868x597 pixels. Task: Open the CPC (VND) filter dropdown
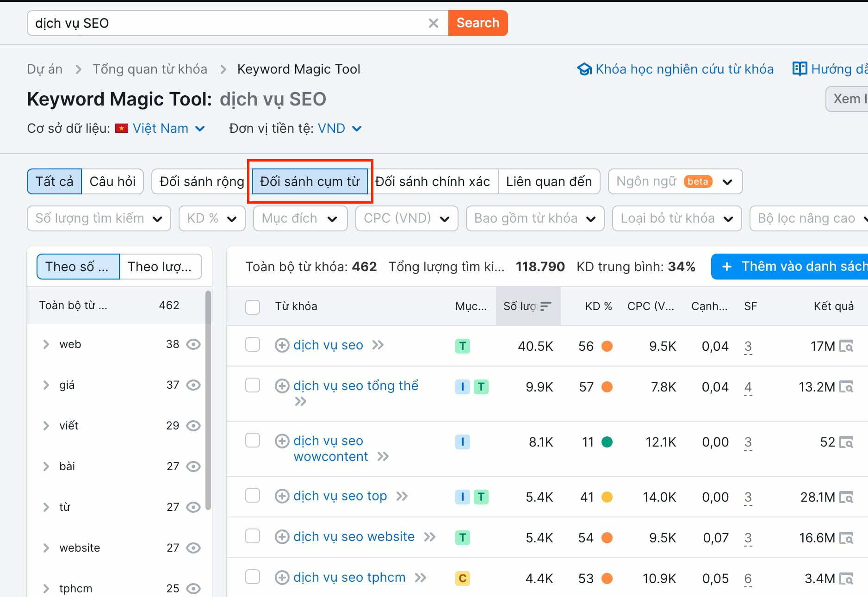click(x=407, y=218)
